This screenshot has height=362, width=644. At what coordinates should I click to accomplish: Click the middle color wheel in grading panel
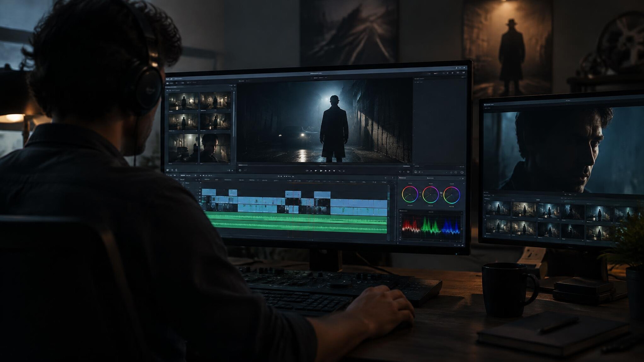(431, 195)
